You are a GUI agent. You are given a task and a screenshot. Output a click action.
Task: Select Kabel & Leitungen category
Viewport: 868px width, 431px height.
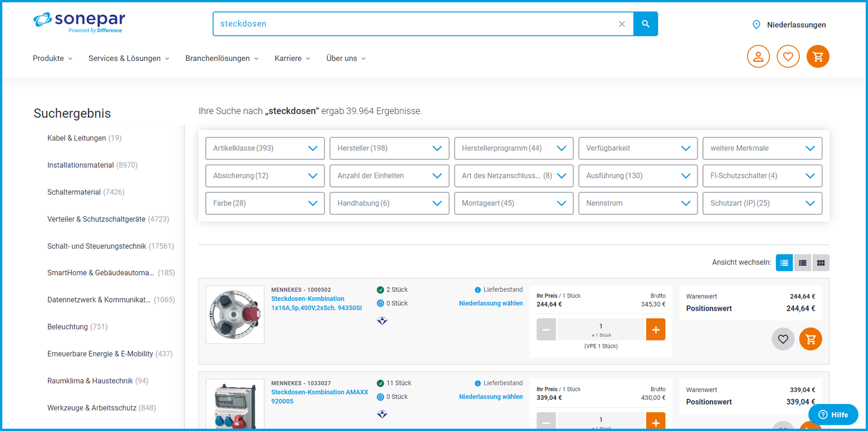pyautogui.click(x=84, y=138)
